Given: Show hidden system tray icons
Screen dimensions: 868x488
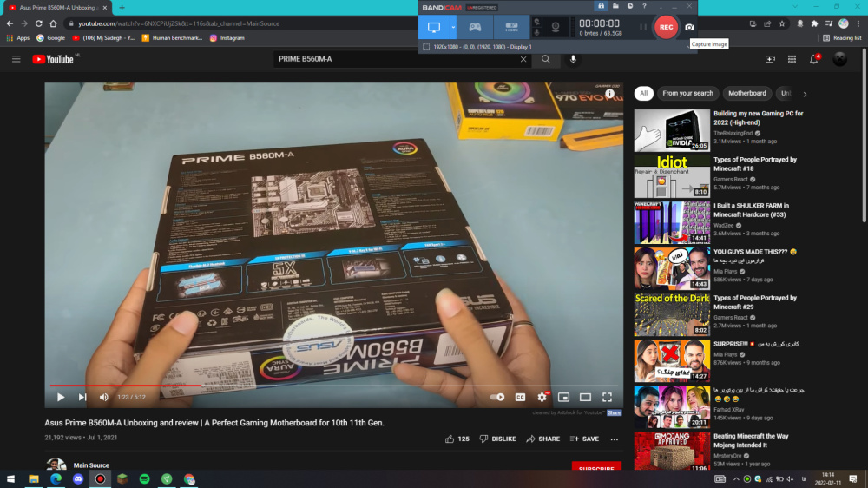Looking at the screenshot, I should coord(736,479).
